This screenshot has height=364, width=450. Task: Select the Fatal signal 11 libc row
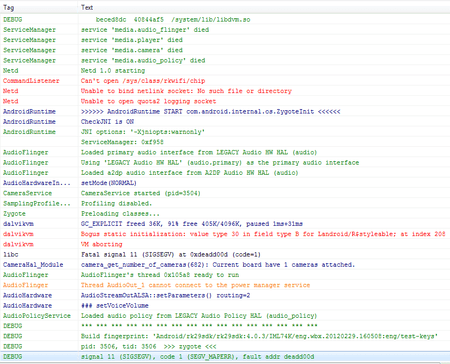tap(225, 255)
